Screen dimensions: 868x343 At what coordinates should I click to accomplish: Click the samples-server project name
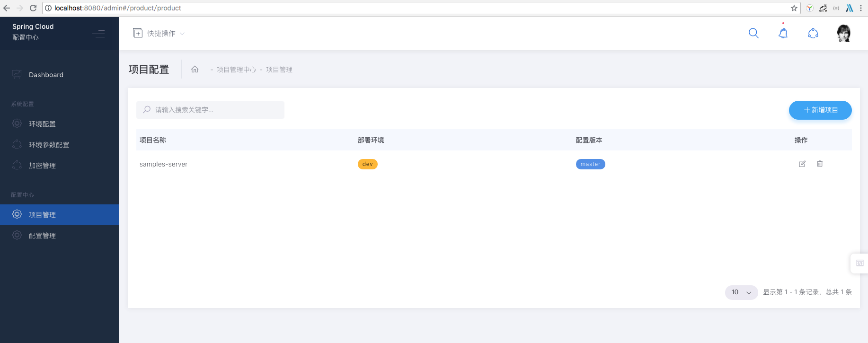pyautogui.click(x=164, y=164)
